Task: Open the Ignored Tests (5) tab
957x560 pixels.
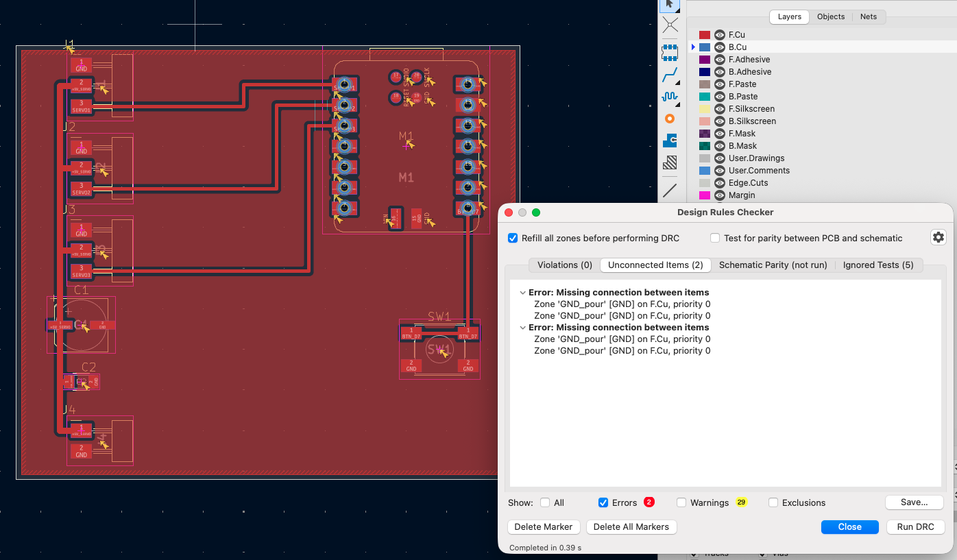Action: pos(878,265)
